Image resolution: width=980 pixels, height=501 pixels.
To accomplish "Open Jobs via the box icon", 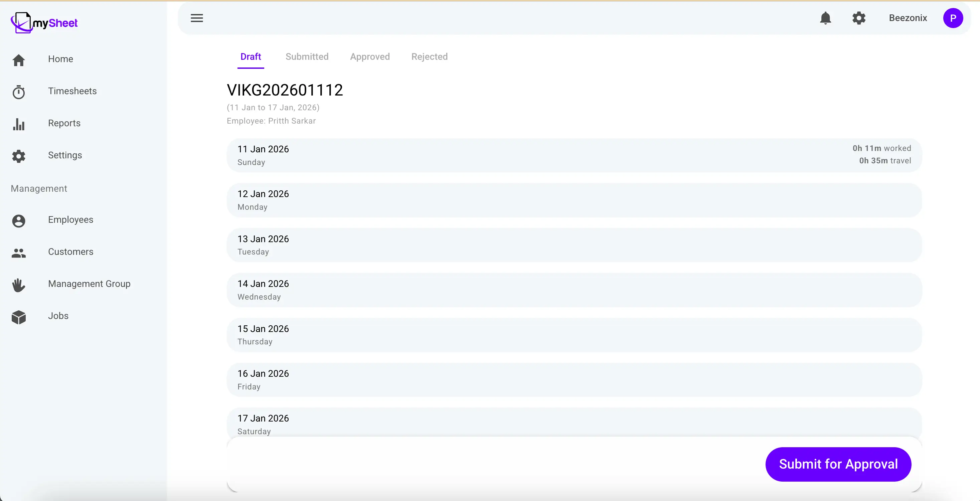I will tap(19, 317).
